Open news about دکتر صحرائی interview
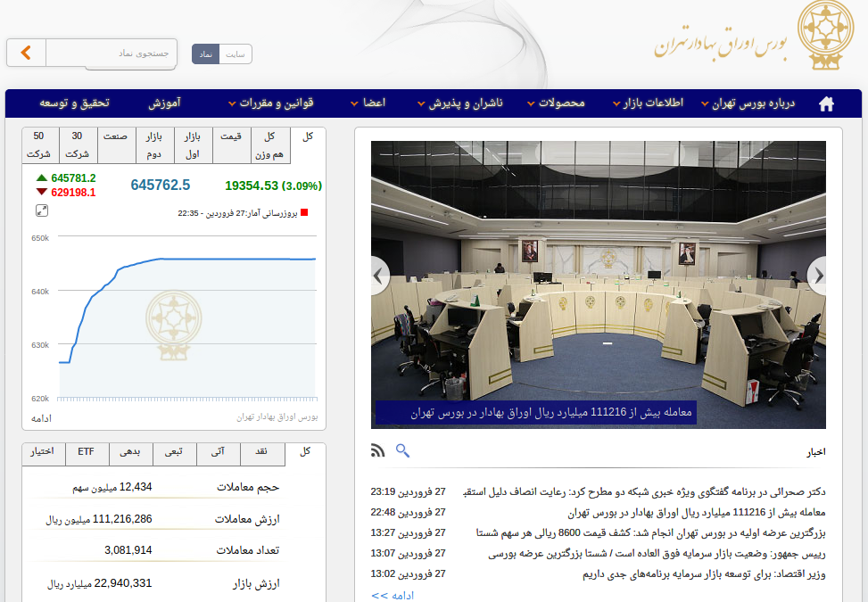 tap(644, 492)
